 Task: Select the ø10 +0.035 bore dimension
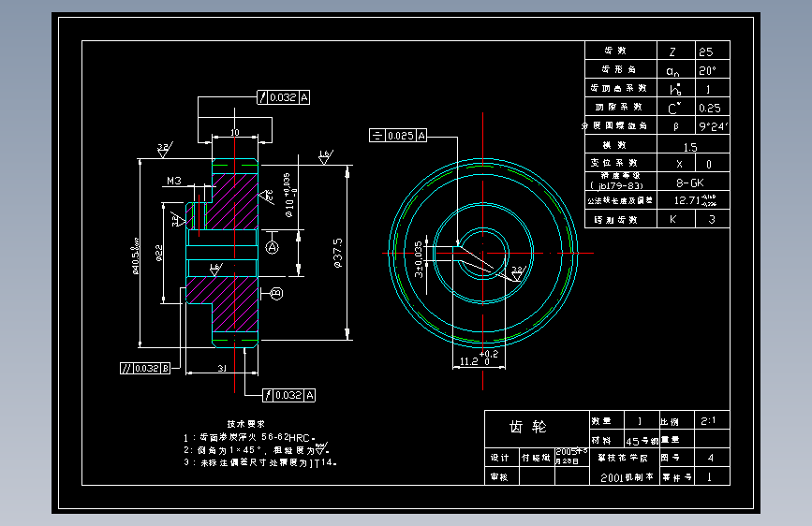coord(288,195)
